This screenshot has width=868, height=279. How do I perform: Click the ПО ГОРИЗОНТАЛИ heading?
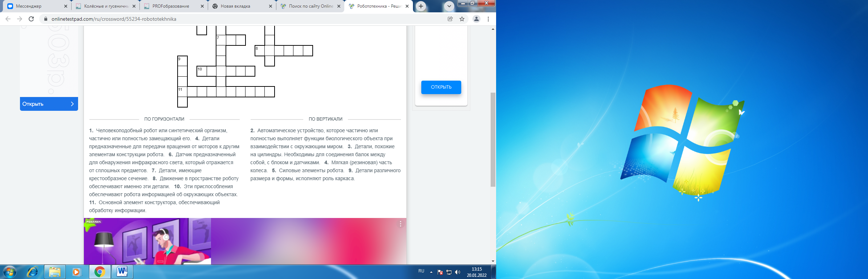click(x=164, y=119)
